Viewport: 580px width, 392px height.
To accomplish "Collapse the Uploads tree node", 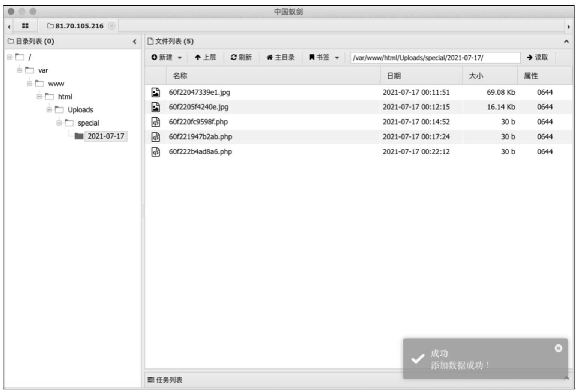I will (49, 109).
